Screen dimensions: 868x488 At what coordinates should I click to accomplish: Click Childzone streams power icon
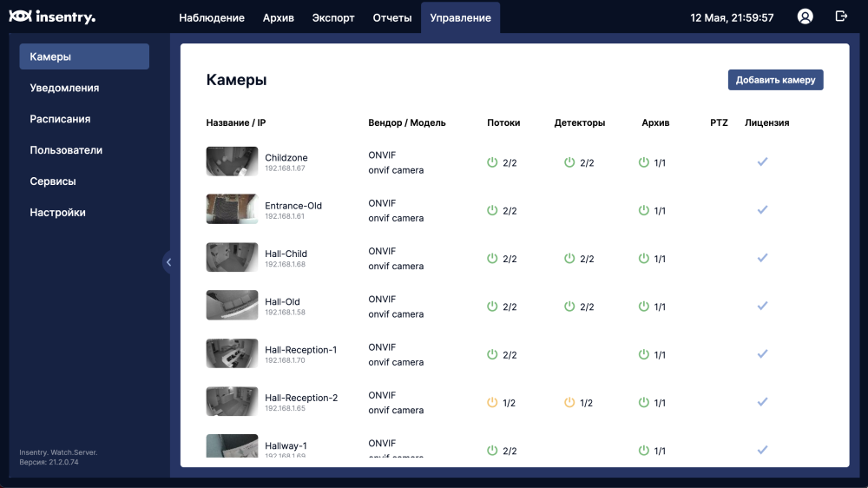(492, 162)
